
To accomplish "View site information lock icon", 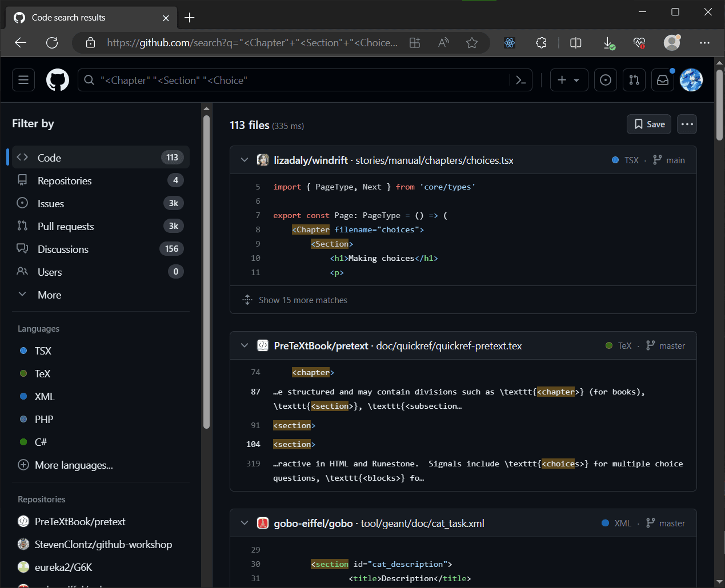I will pyautogui.click(x=90, y=43).
